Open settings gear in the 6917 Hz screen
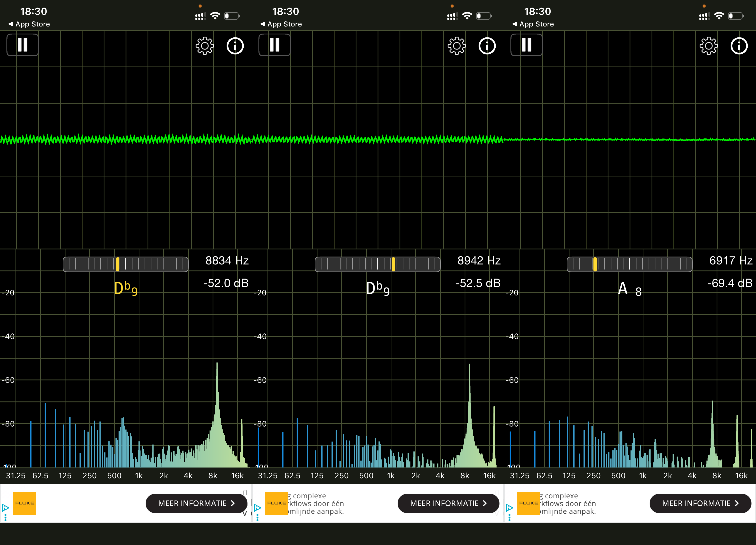Screen dimensions: 756x545 click(708, 46)
